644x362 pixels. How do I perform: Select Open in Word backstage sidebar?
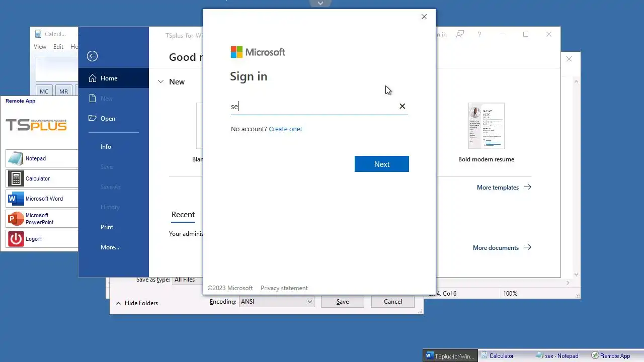tap(114, 119)
